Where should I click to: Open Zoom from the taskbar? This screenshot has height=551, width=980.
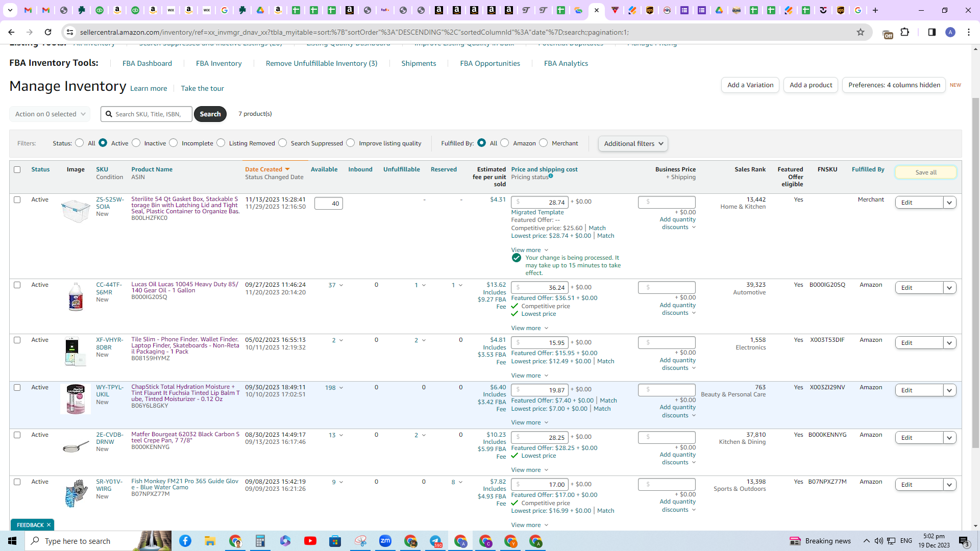[x=385, y=541]
